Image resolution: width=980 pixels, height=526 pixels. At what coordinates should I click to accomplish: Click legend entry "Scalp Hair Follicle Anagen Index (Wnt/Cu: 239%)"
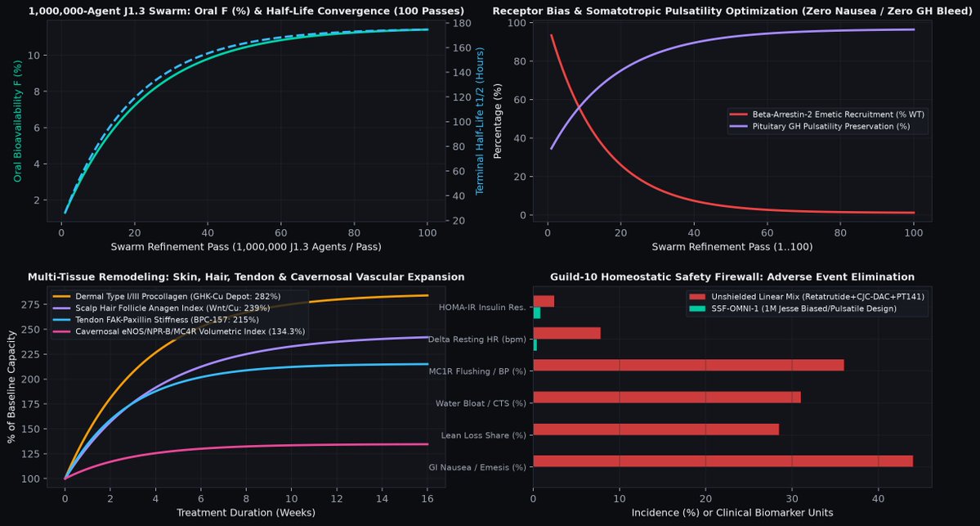pyautogui.click(x=172, y=308)
